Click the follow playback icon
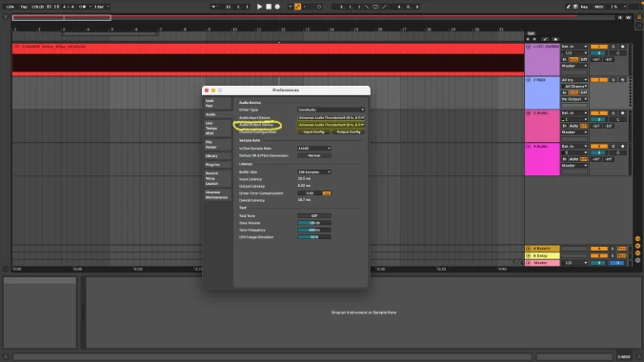Screen dimensions: 644x362 pyautogui.click(x=214, y=7)
